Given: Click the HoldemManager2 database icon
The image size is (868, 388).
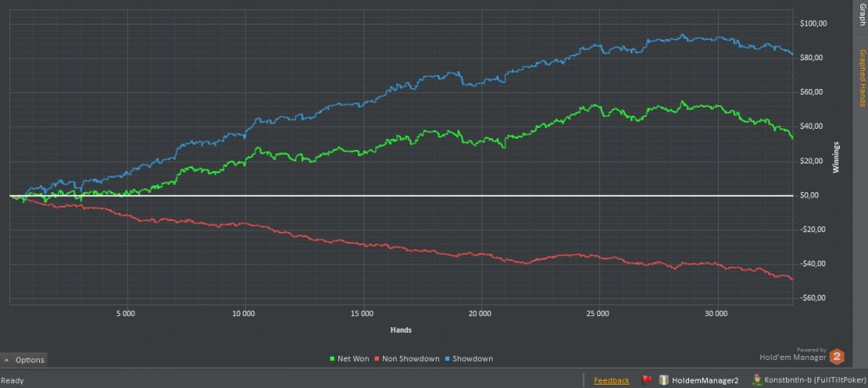Looking at the screenshot, I should tap(664, 381).
